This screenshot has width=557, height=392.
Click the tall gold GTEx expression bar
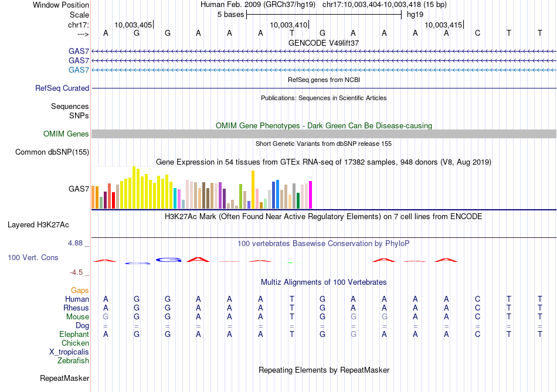tap(253, 190)
